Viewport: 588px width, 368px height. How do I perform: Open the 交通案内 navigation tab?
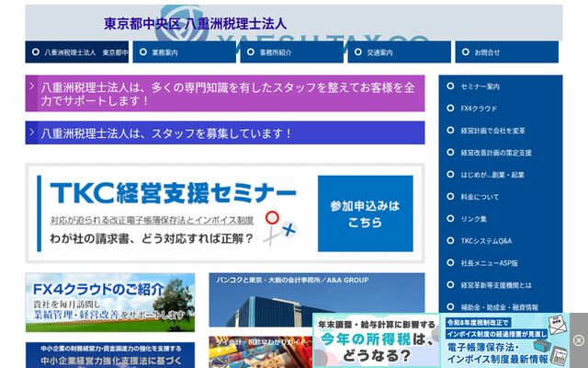[x=400, y=52]
